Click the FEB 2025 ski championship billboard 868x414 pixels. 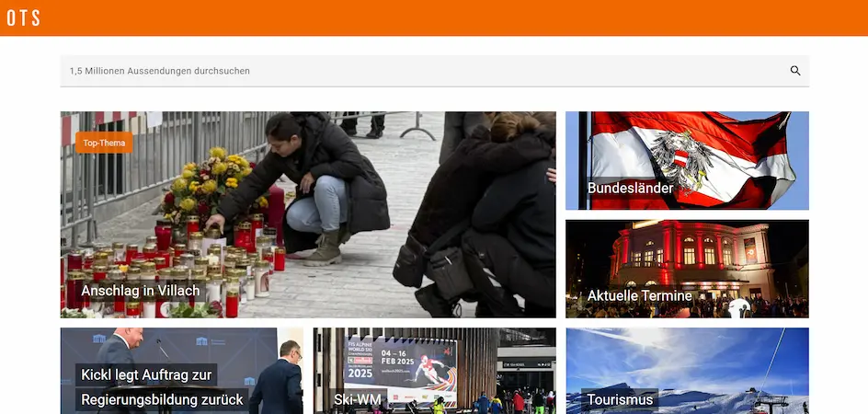coord(400,366)
